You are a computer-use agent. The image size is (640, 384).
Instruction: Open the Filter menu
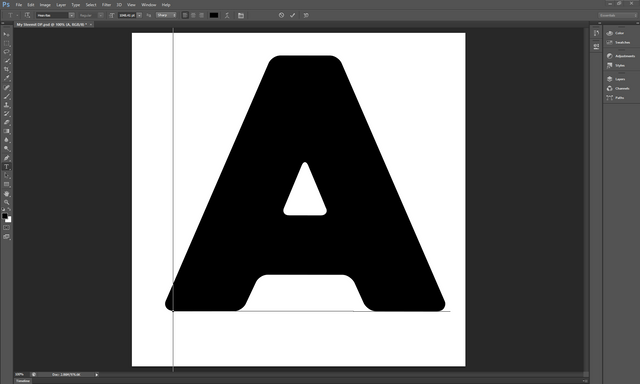pos(106,5)
